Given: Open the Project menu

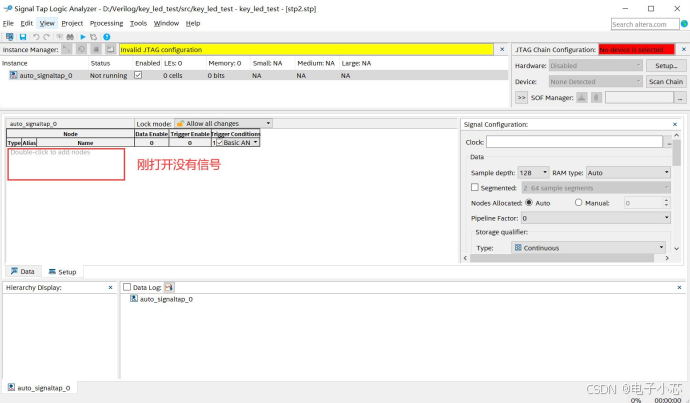Looking at the screenshot, I should coord(72,23).
